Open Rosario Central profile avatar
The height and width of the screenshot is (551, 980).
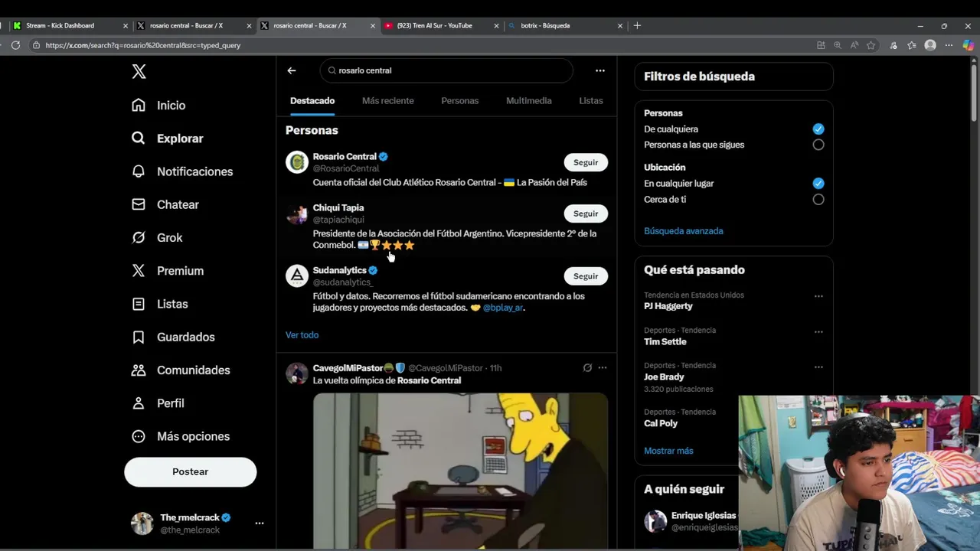(297, 162)
